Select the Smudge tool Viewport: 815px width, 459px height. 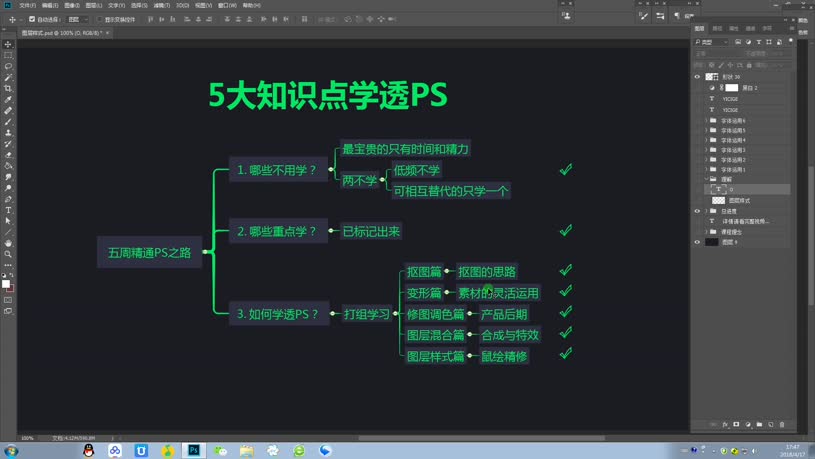pos(8,177)
